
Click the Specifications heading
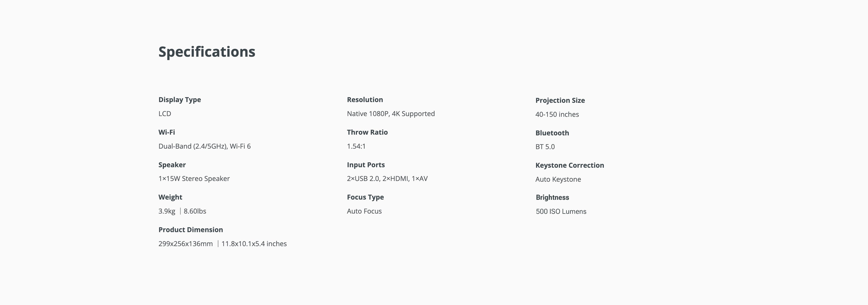tap(207, 52)
